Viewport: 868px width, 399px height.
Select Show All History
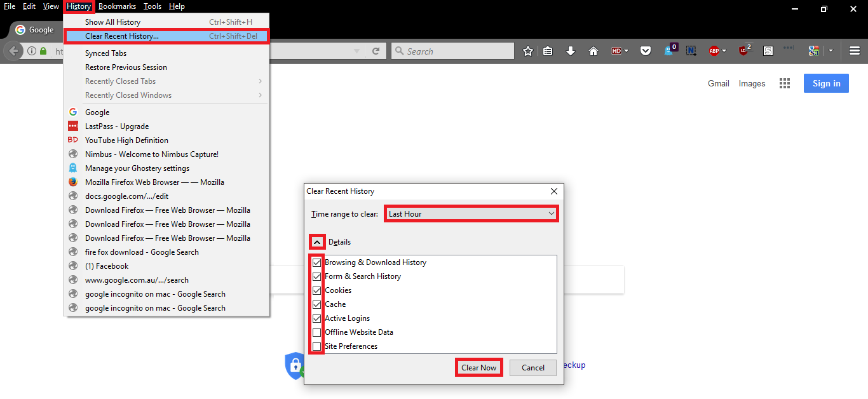click(x=166, y=22)
